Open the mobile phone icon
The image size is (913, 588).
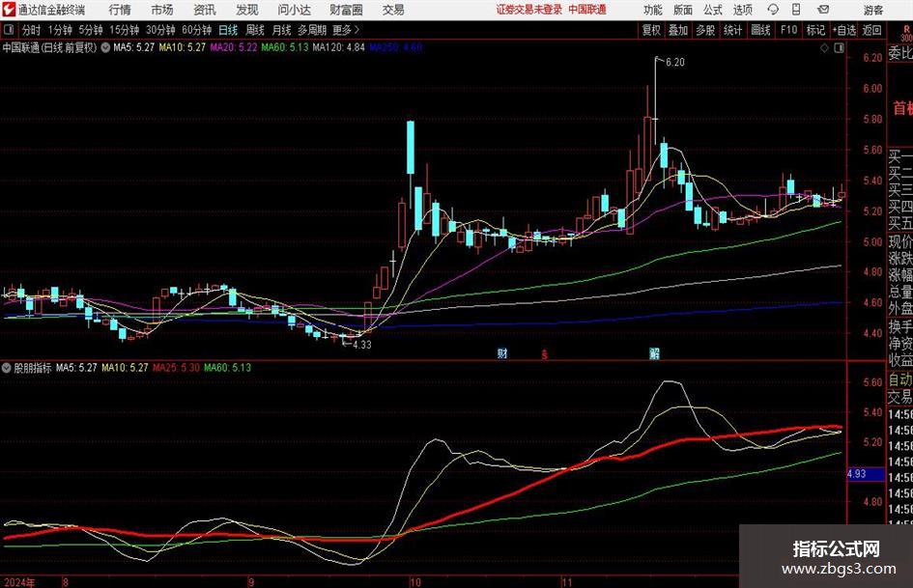[796, 10]
